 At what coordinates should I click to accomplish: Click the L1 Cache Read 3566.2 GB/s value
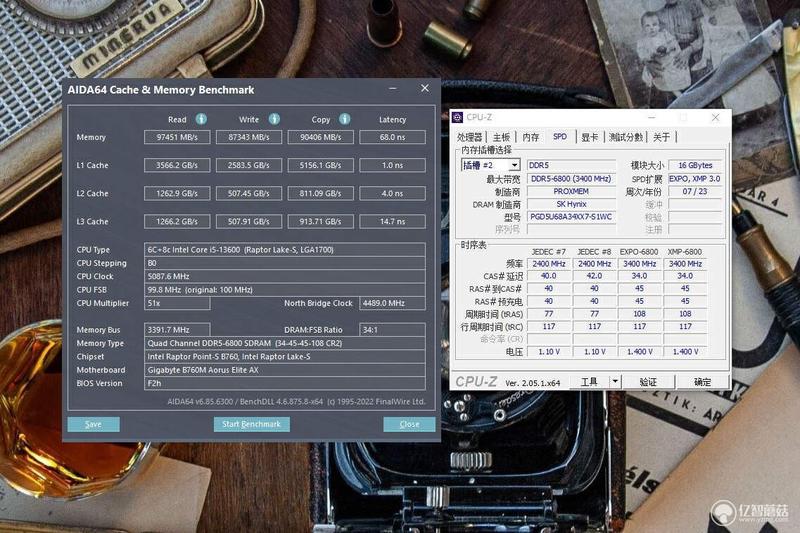(177, 165)
